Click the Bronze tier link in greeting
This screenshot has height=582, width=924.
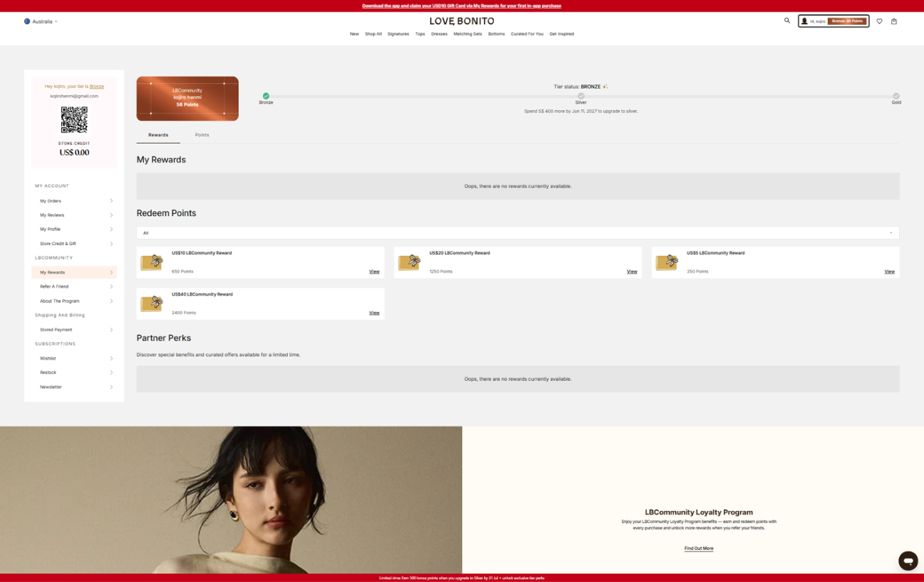(x=97, y=87)
